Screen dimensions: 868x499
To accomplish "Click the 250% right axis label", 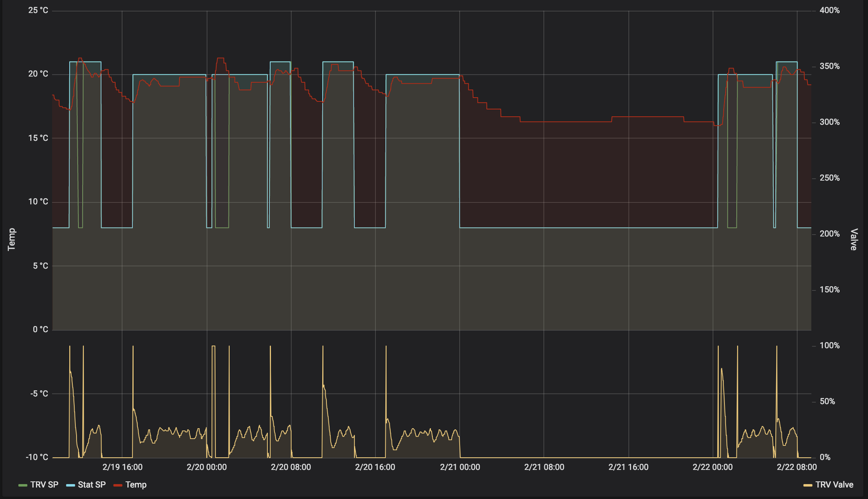I will pyautogui.click(x=830, y=178).
